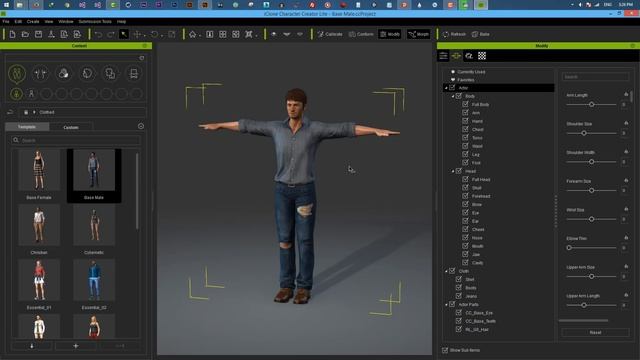The width and height of the screenshot is (640, 360).
Task: Click the Morph toolbar button
Action: click(x=418, y=34)
